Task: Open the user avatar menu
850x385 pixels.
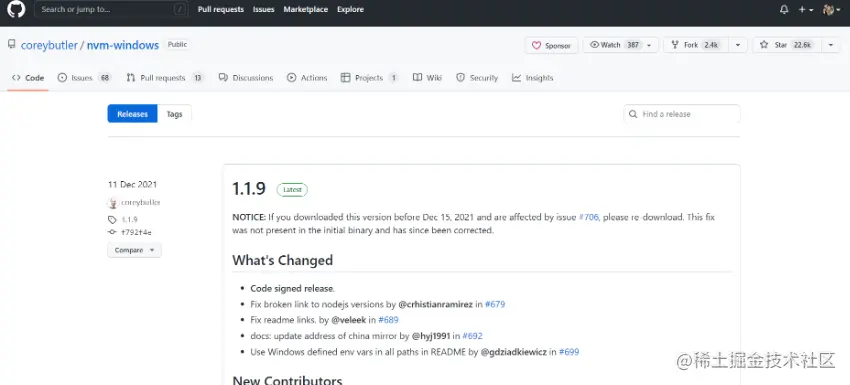Action: pos(832,10)
